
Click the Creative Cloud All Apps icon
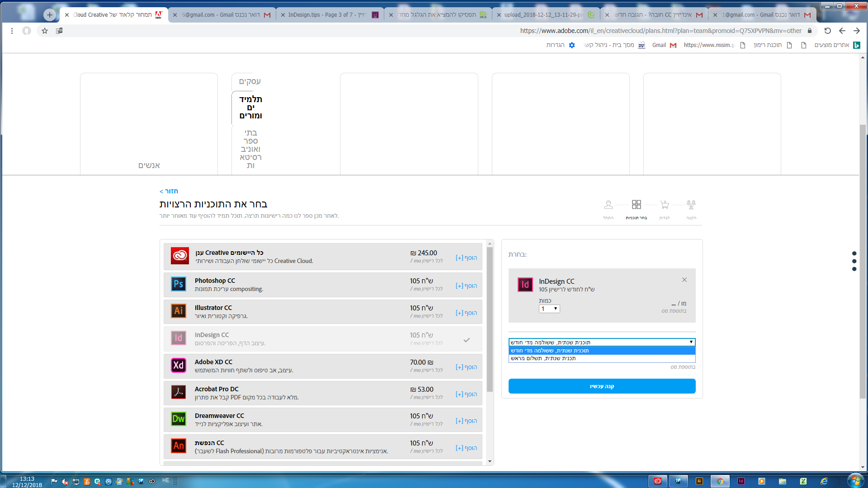[179, 256]
